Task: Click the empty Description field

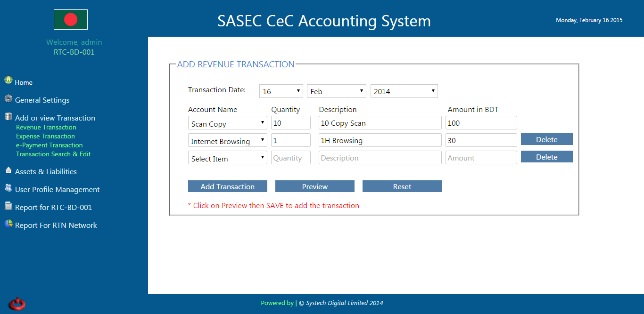Action: coord(380,158)
